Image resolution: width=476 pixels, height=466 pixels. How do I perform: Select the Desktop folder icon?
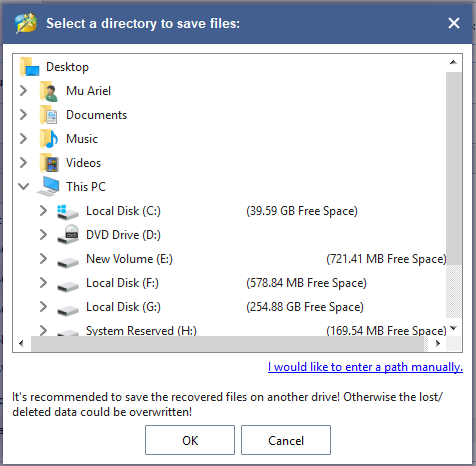30,67
